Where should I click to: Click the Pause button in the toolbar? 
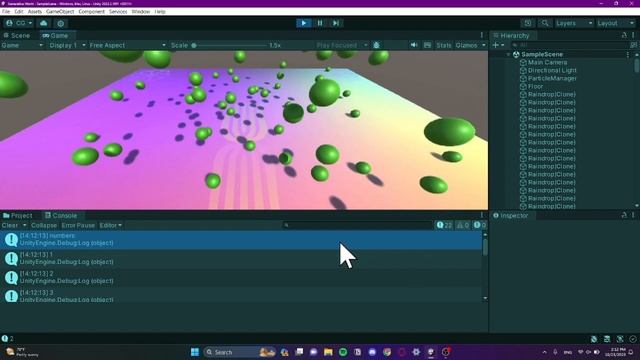[320, 23]
